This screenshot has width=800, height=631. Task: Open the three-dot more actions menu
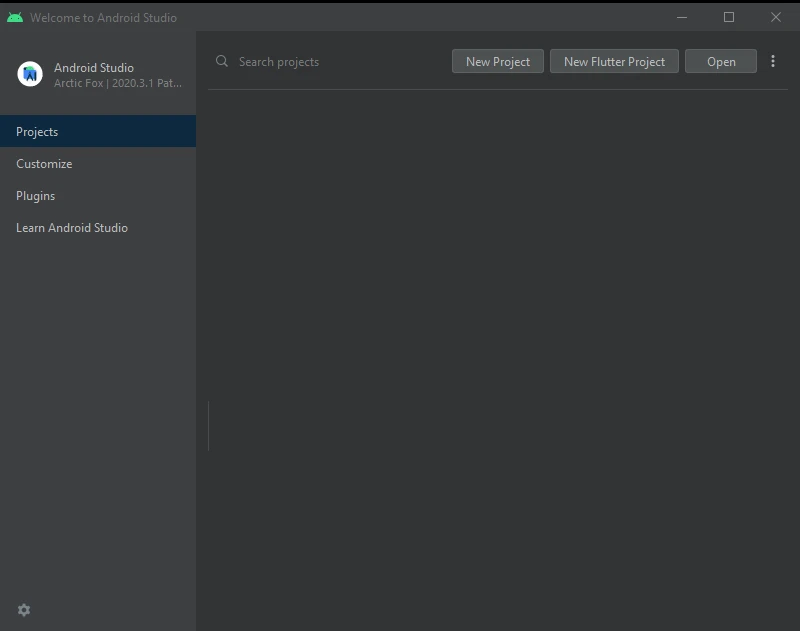[x=773, y=61]
